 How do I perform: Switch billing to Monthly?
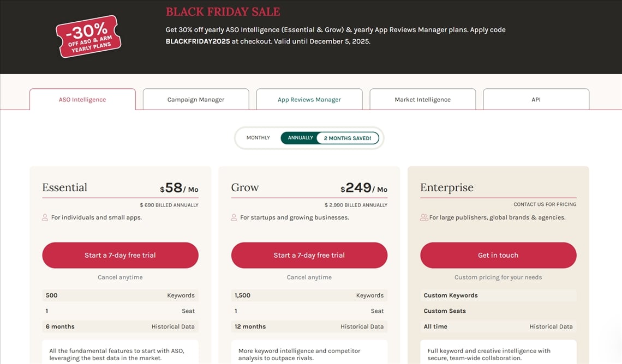(258, 138)
